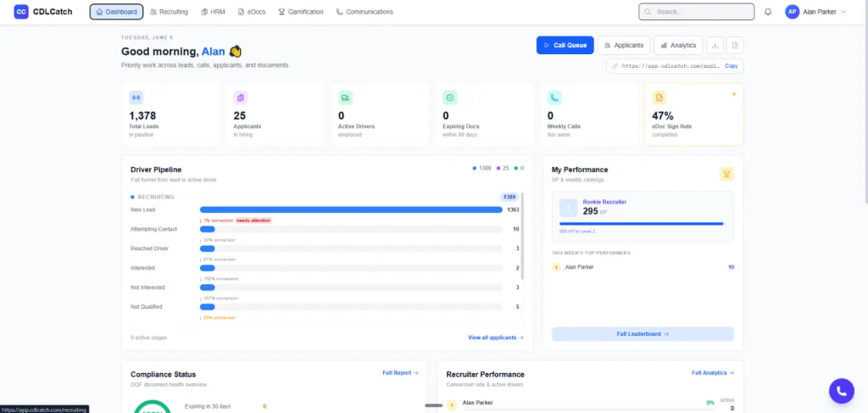Open the Dashboard tab

point(116,12)
